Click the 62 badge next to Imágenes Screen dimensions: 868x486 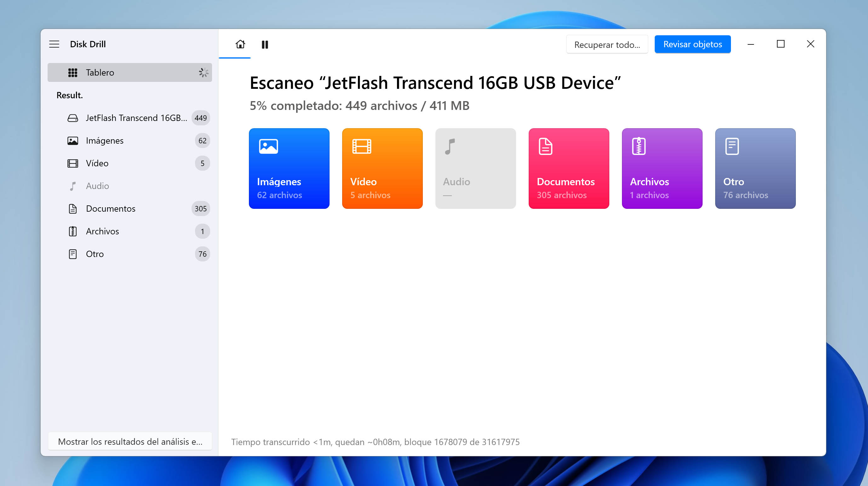(203, 140)
